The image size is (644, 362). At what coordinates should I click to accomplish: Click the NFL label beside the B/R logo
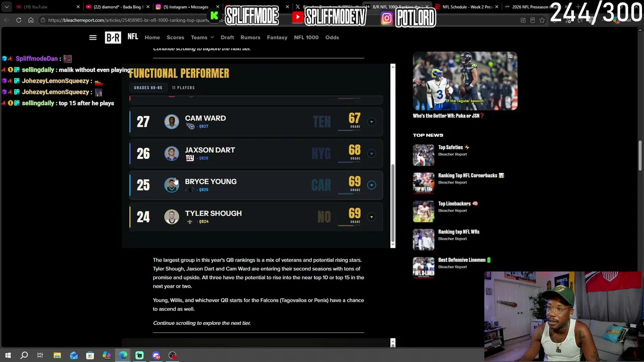133,37
